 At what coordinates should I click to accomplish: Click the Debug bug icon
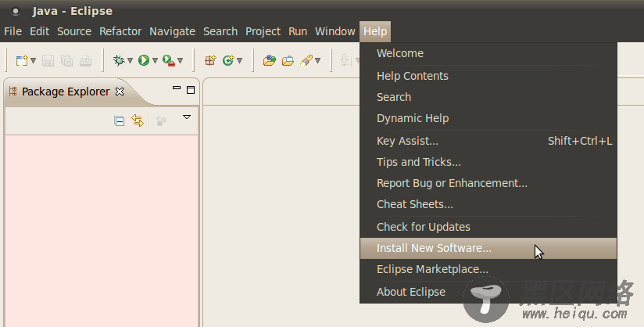point(119,60)
